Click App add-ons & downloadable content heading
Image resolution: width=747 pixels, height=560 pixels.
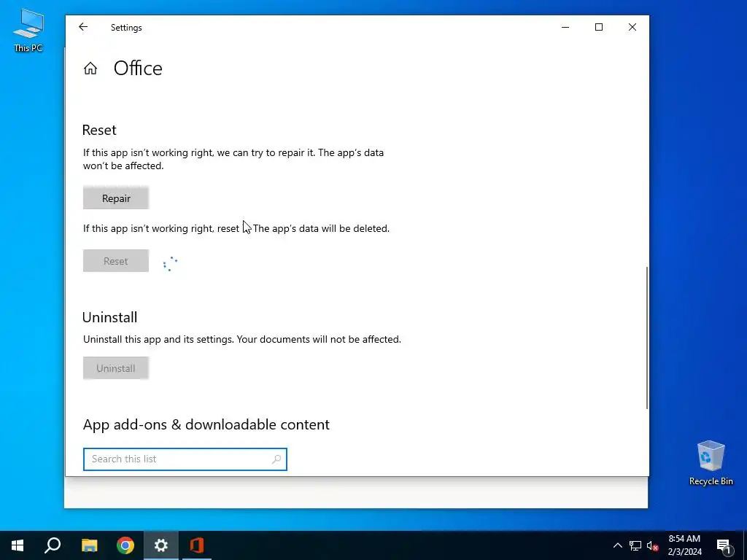pyautogui.click(x=206, y=424)
